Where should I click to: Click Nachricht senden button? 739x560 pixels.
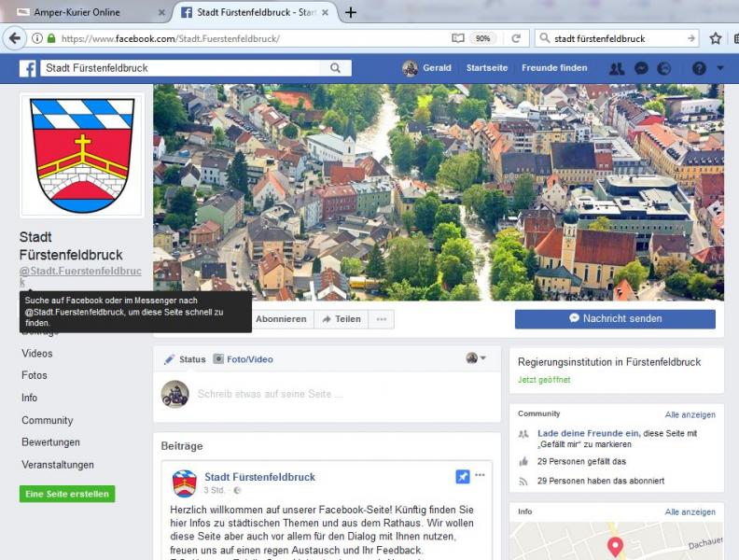pos(615,319)
